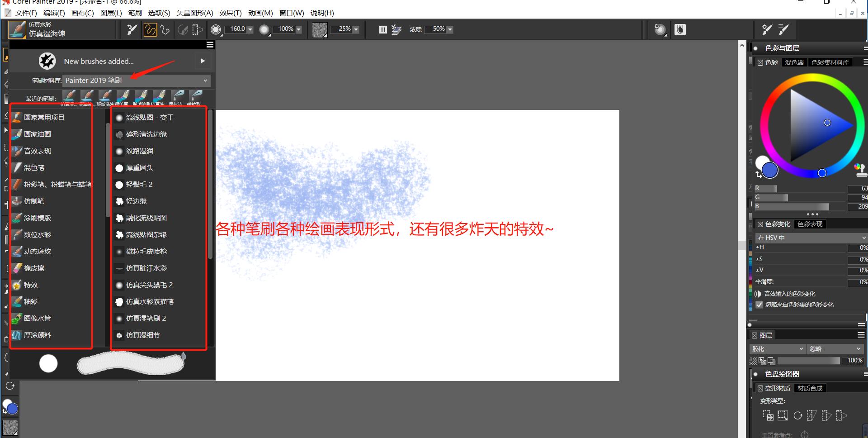Select the 数位水彩 brush category
Viewport: 868px width, 438px height.
point(37,235)
